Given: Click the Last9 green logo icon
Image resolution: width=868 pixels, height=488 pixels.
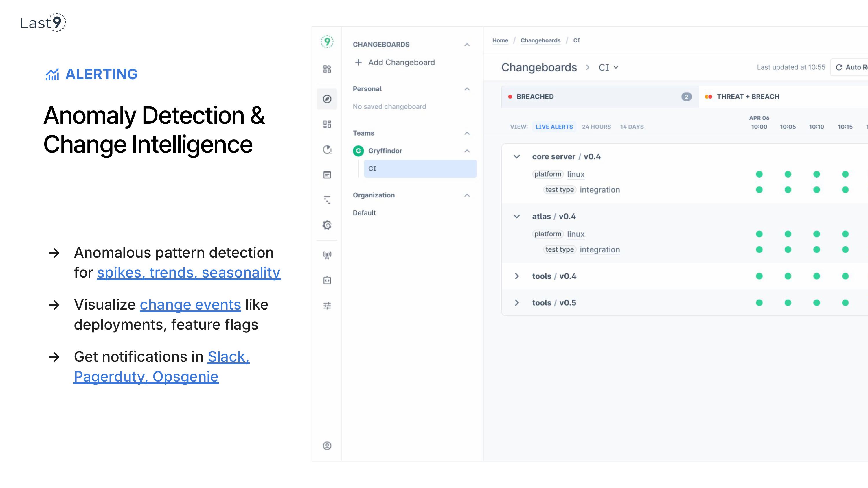Looking at the screenshot, I should coord(327,42).
